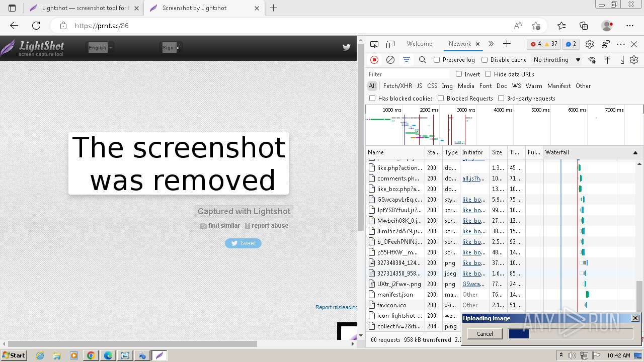Click the inspect element picker icon

point(374,44)
